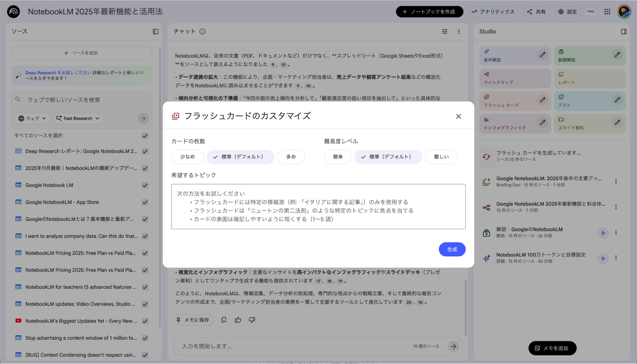Play the 解説：GoogleのNotebookLM audio
The image size is (637, 364).
tap(603, 233)
